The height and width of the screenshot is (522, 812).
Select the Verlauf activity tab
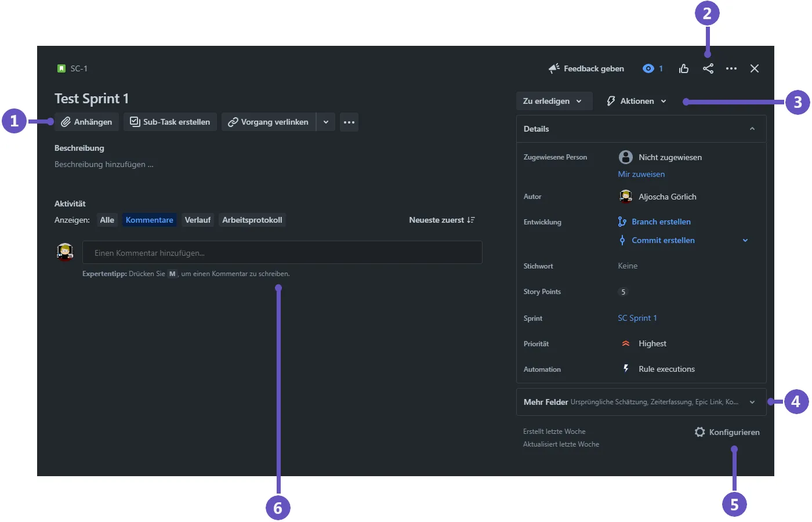point(198,220)
